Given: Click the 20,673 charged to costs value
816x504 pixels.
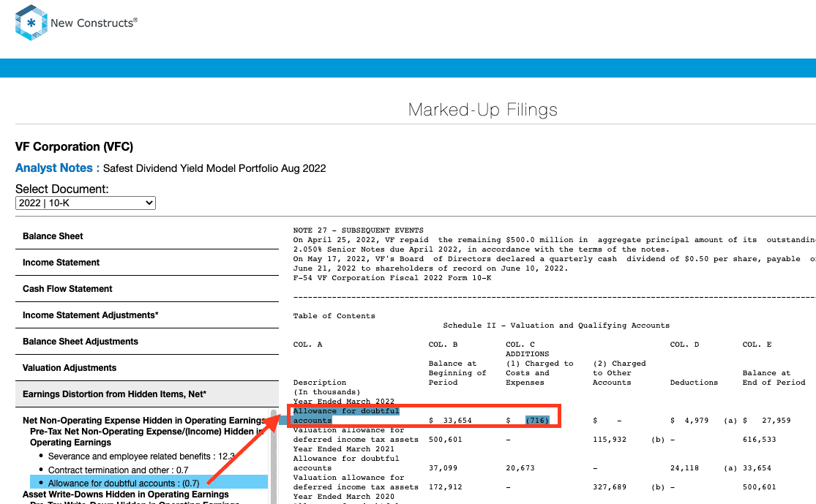Looking at the screenshot, I should coord(520,468).
